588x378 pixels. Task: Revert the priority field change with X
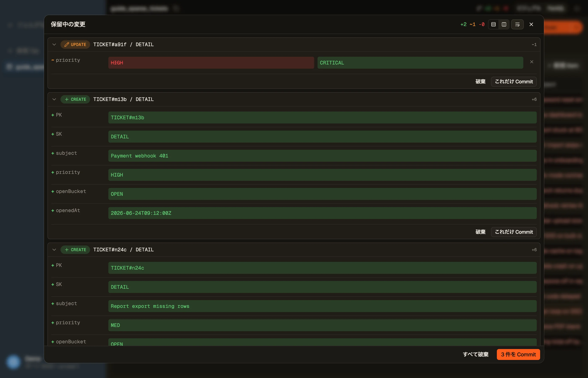(532, 62)
